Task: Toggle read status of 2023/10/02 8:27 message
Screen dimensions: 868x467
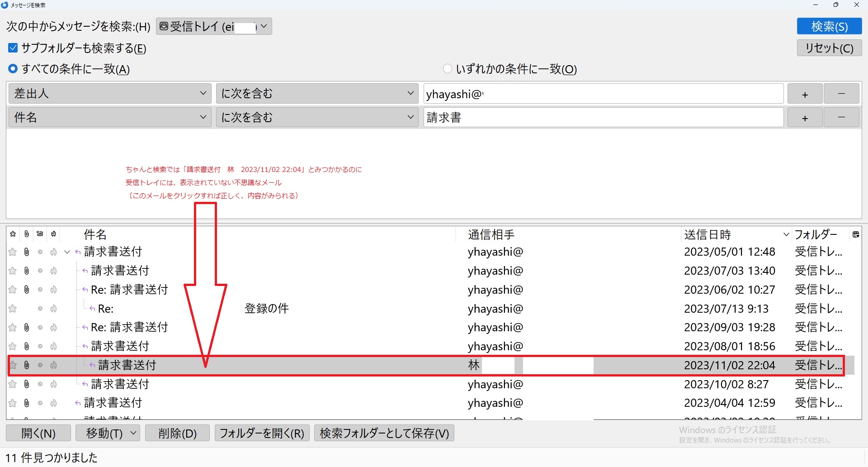Action: tap(40, 384)
